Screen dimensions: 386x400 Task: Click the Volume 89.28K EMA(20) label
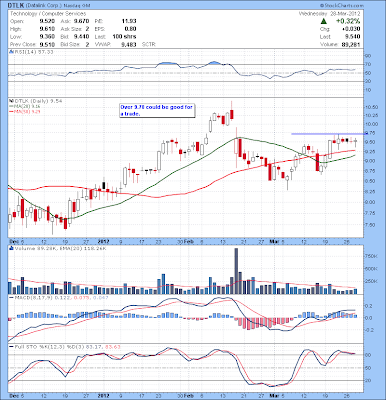click(61, 248)
